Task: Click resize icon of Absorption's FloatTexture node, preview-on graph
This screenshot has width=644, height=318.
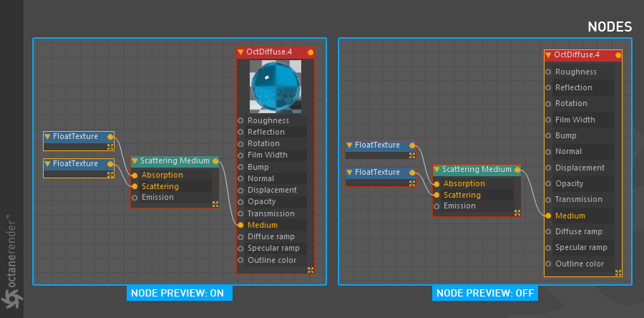Action: pos(110,147)
